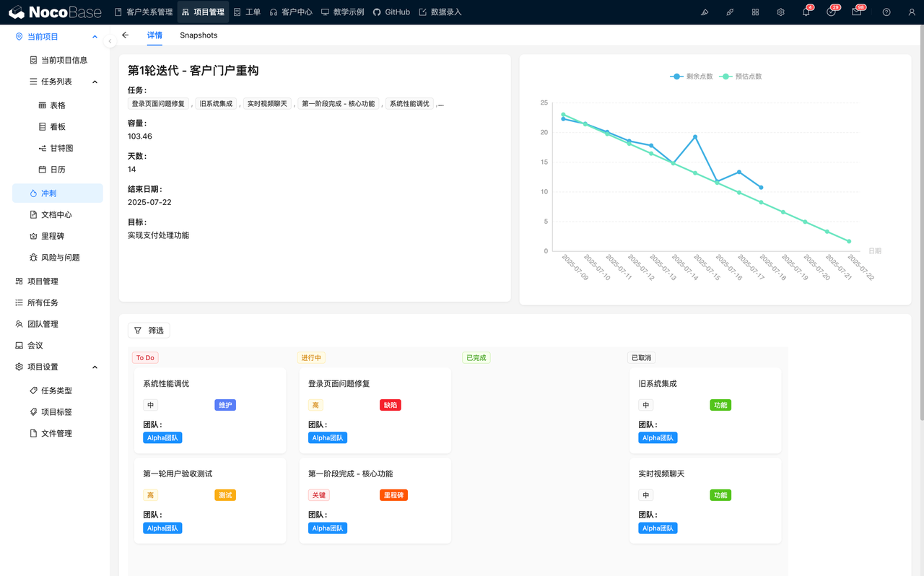Click the 筛选 filter button
924x576 pixels.
pos(149,331)
